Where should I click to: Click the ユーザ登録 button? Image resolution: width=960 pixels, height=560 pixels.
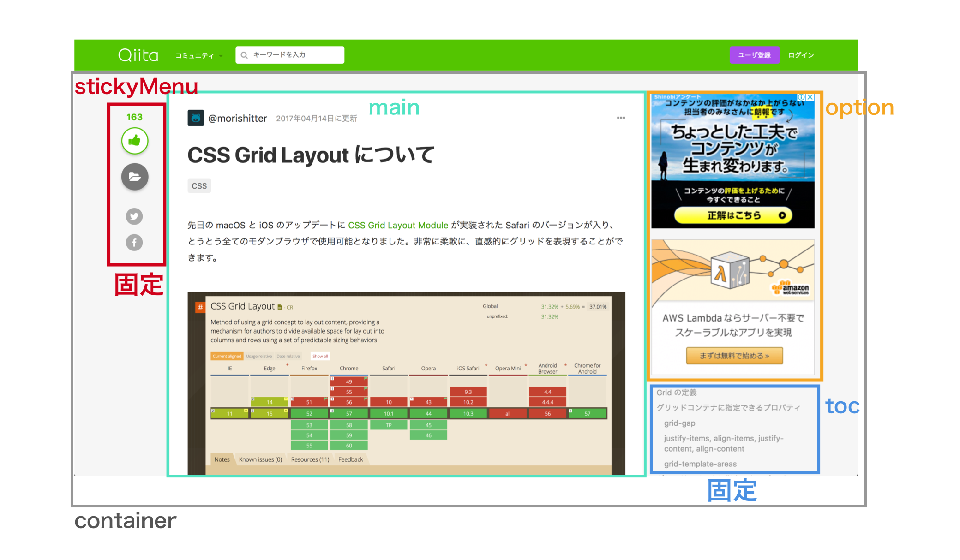(754, 55)
